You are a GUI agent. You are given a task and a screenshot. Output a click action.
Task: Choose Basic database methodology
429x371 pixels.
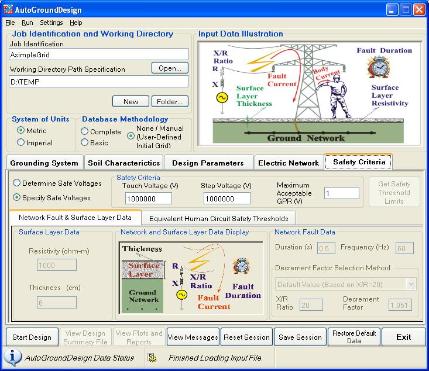[85, 142]
